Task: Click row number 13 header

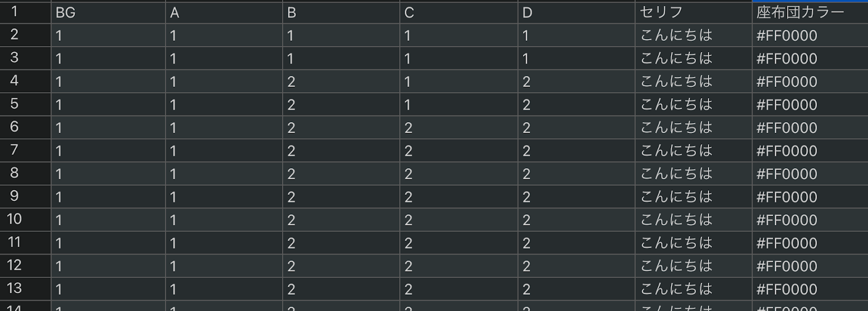Action: pos(15,288)
